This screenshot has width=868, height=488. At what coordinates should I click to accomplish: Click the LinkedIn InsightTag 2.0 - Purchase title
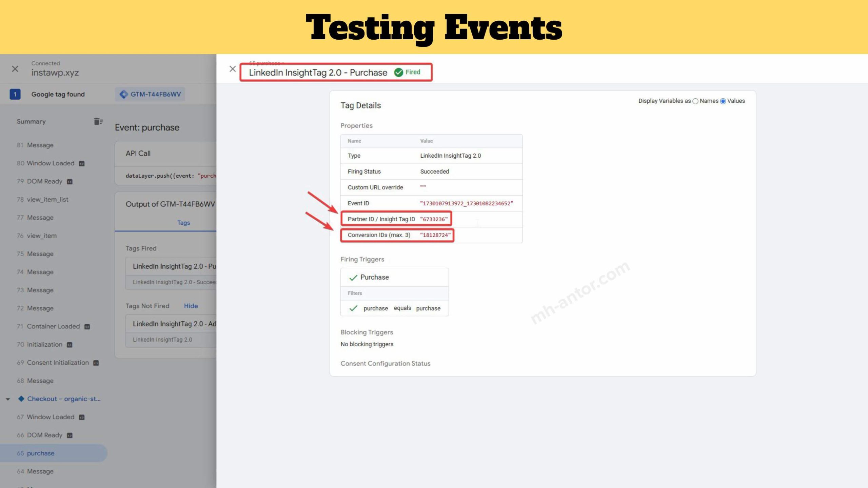point(318,73)
